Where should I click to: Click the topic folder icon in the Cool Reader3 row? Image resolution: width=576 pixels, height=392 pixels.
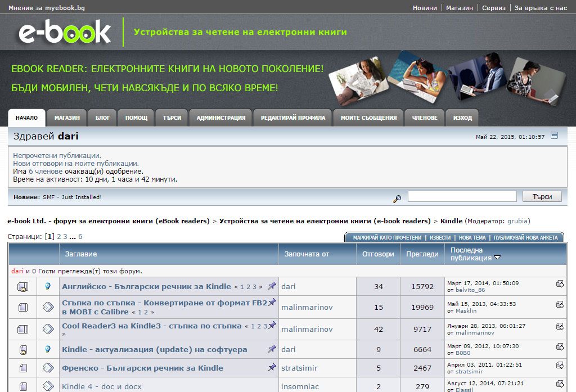[22, 328]
